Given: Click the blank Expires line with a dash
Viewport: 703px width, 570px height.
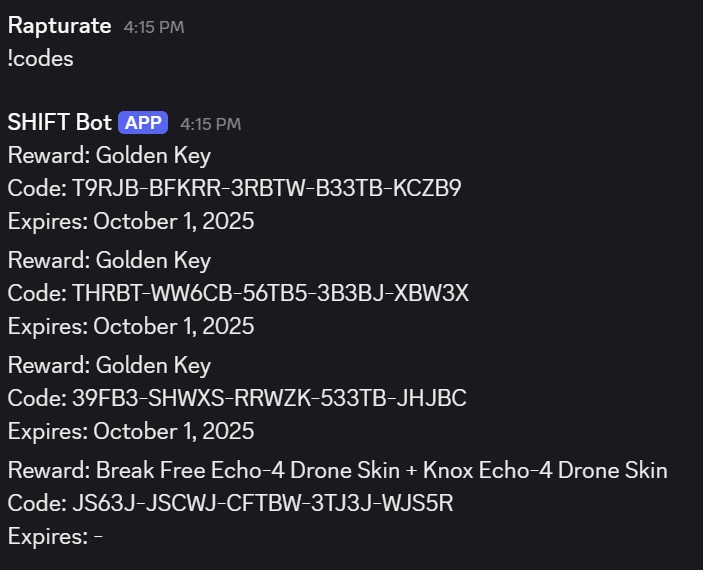Looking at the screenshot, I should click(56, 536).
